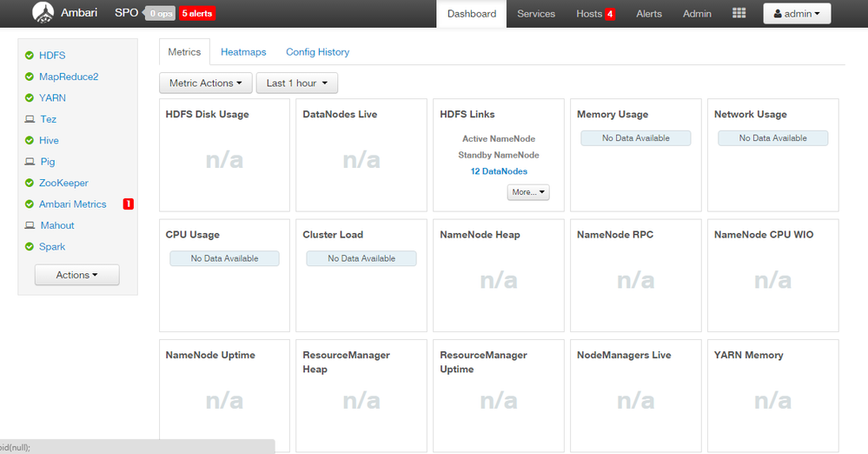This screenshot has height=454, width=868.
Task: Click the 0 ops background operations badge
Action: pos(160,13)
